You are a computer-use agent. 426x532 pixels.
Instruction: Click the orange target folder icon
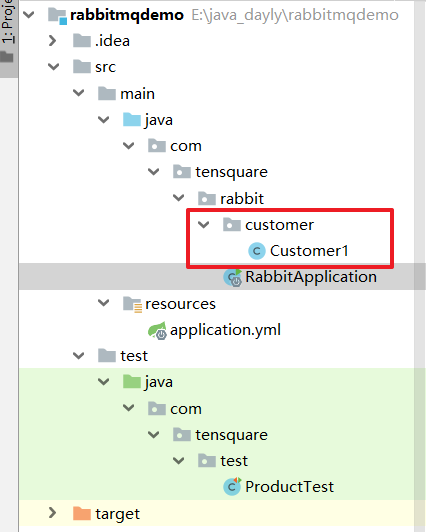click(82, 513)
